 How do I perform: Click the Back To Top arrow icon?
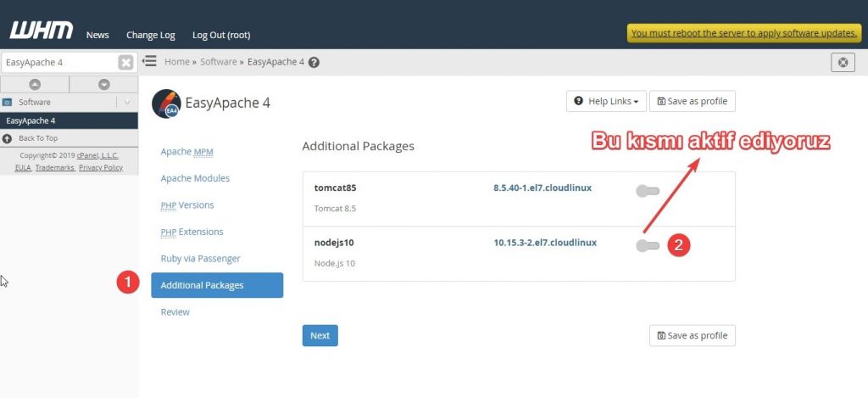[7, 138]
